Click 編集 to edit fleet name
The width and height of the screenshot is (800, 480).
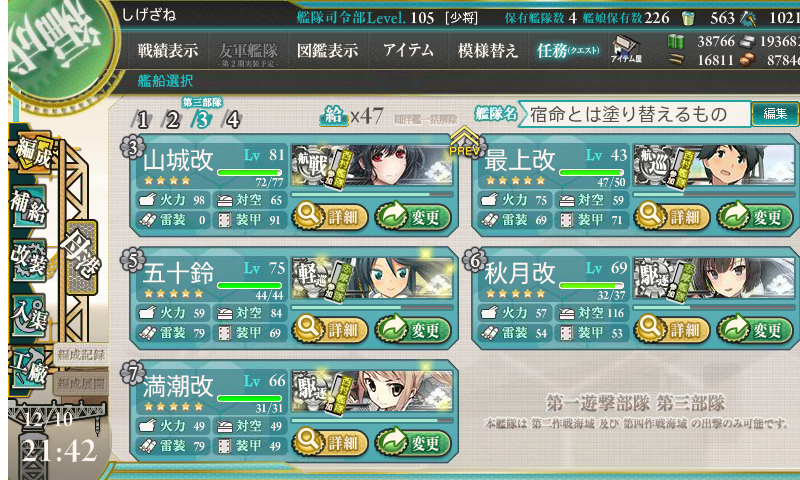775,114
